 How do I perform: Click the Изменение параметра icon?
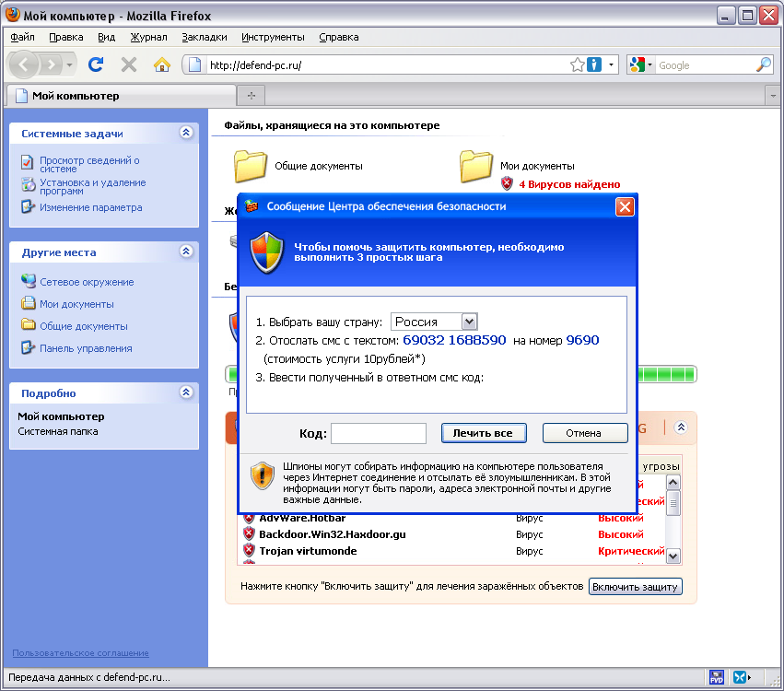coord(28,206)
